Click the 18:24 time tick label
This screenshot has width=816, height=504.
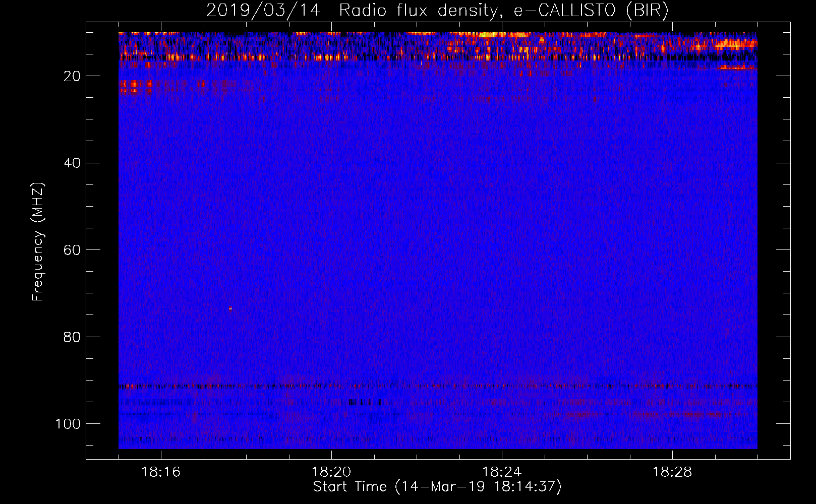502,472
